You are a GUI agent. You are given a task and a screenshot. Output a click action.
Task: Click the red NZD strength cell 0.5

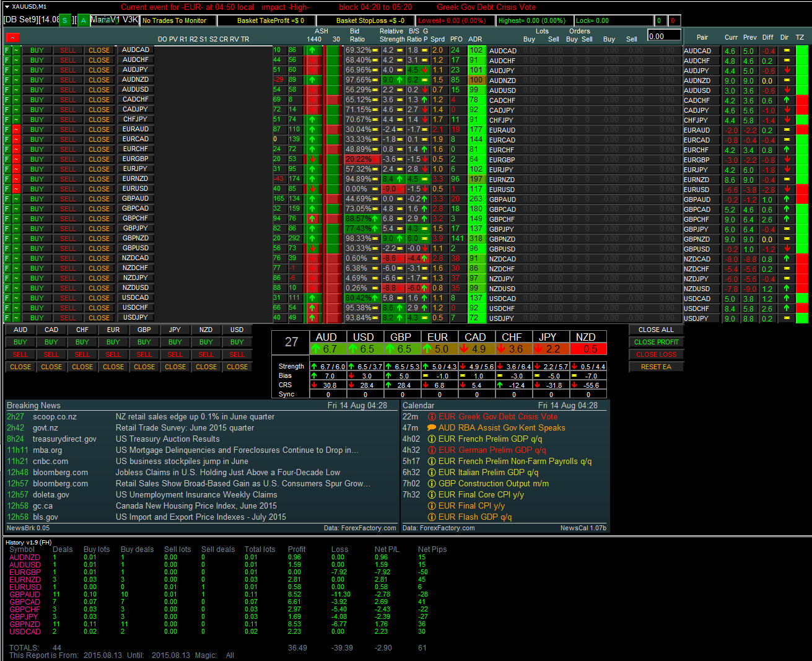click(x=588, y=349)
